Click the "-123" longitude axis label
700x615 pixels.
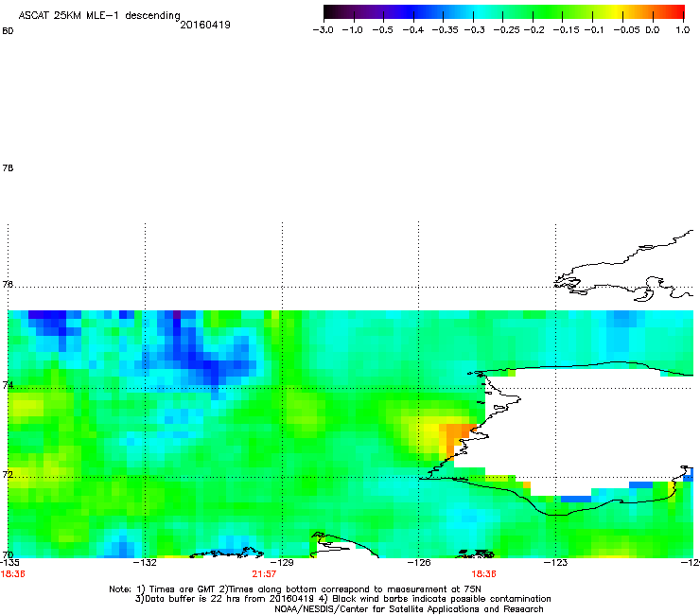[556, 563]
